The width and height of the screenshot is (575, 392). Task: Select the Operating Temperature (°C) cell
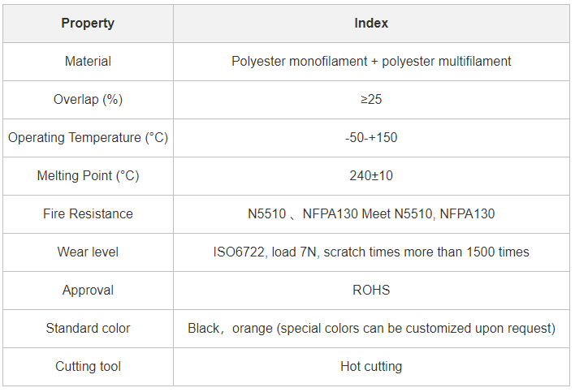point(88,138)
